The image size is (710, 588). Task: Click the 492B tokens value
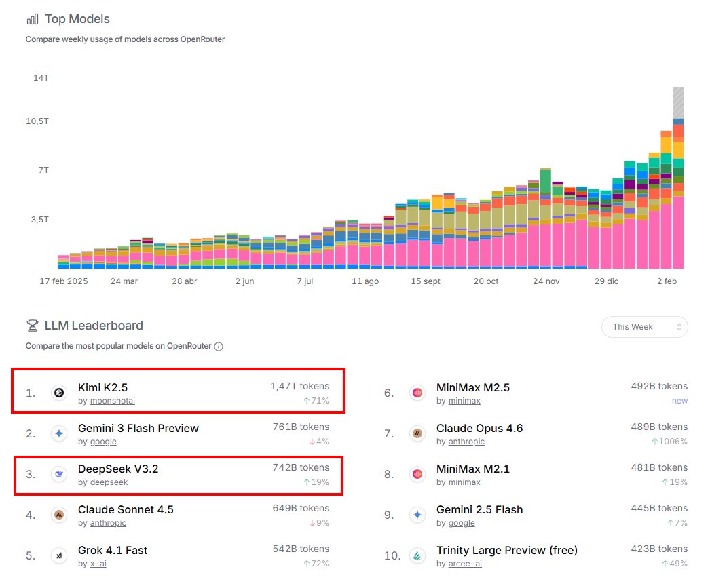659,387
